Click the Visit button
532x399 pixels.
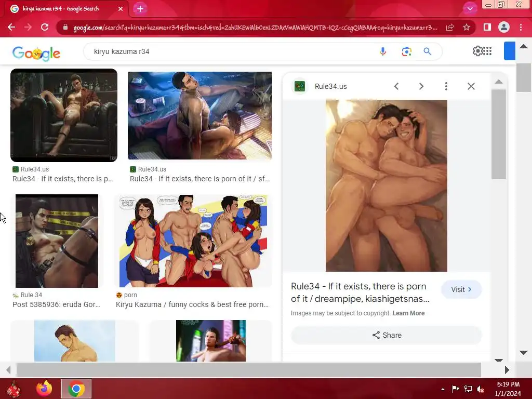click(x=461, y=289)
